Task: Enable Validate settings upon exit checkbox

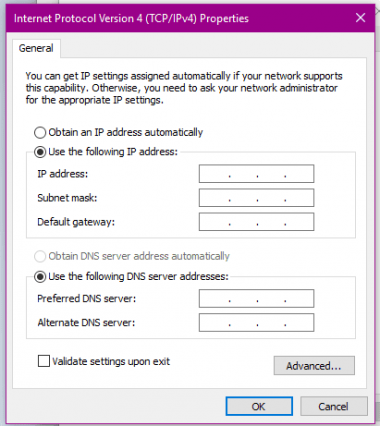Action: tap(44, 361)
